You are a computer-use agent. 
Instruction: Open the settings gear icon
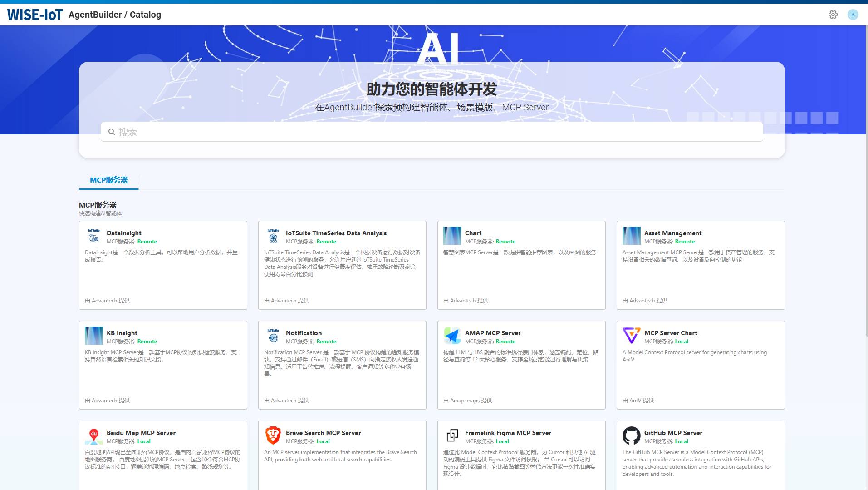(833, 15)
